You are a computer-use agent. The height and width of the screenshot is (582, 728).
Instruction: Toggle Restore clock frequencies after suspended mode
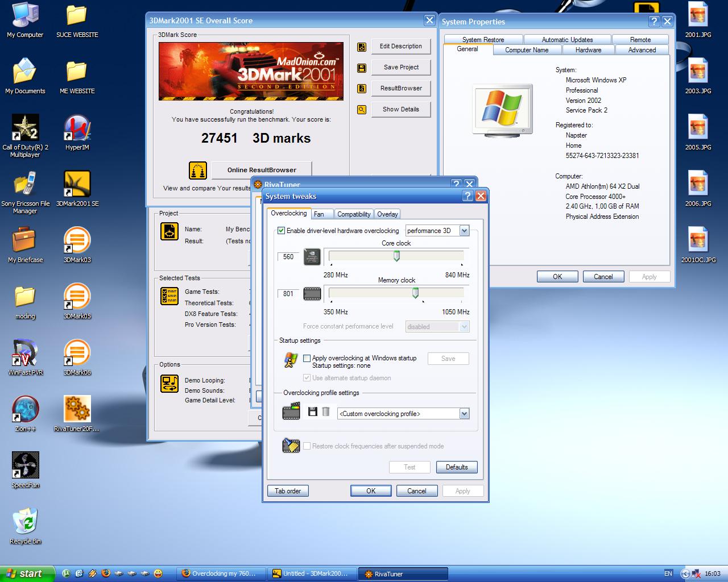coord(307,446)
